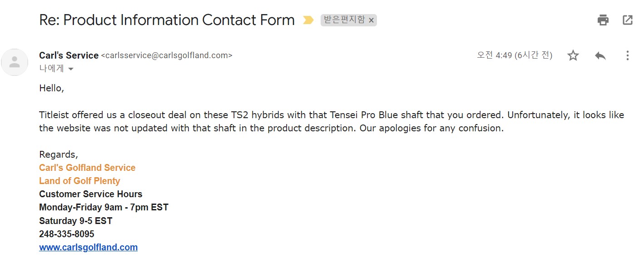644x269 pixels.
Task: Click the subject line Re: Product Information Contact Form
Action: [x=167, y=20]
